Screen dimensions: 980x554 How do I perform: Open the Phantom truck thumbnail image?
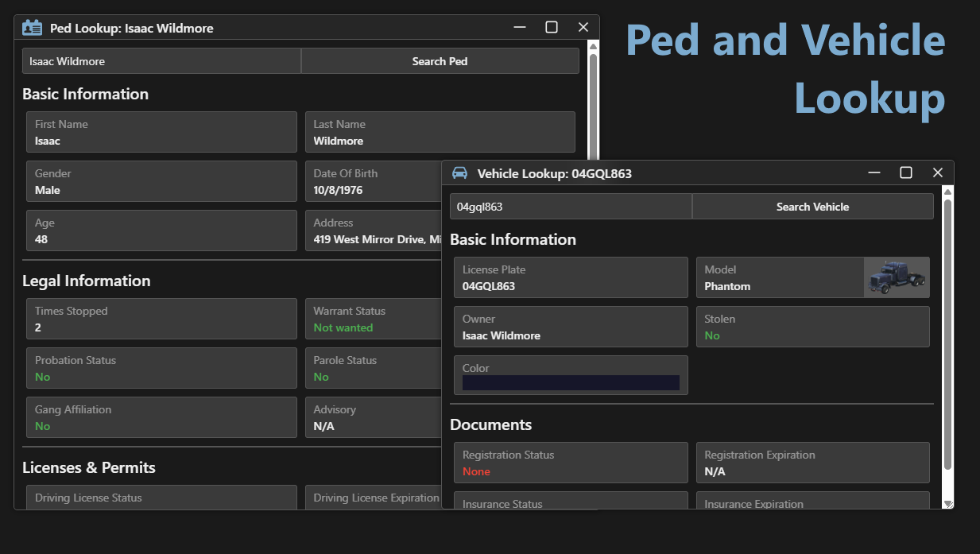pos(897,277)
